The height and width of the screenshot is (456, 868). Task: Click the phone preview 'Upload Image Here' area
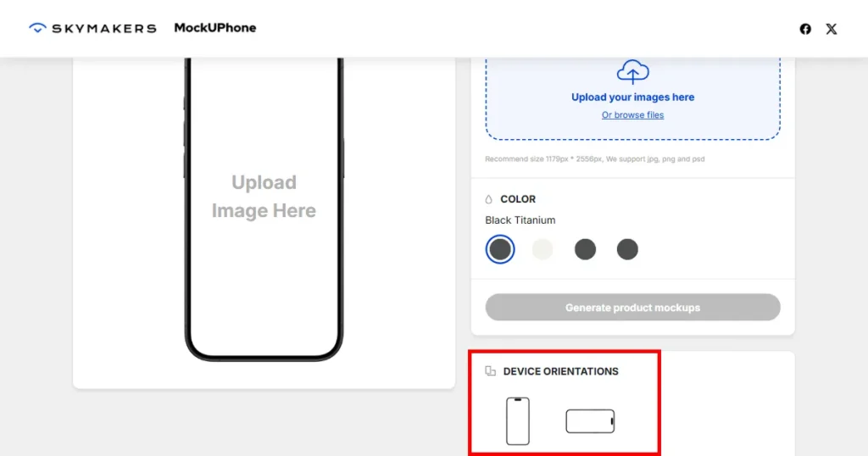click(264, 197)
